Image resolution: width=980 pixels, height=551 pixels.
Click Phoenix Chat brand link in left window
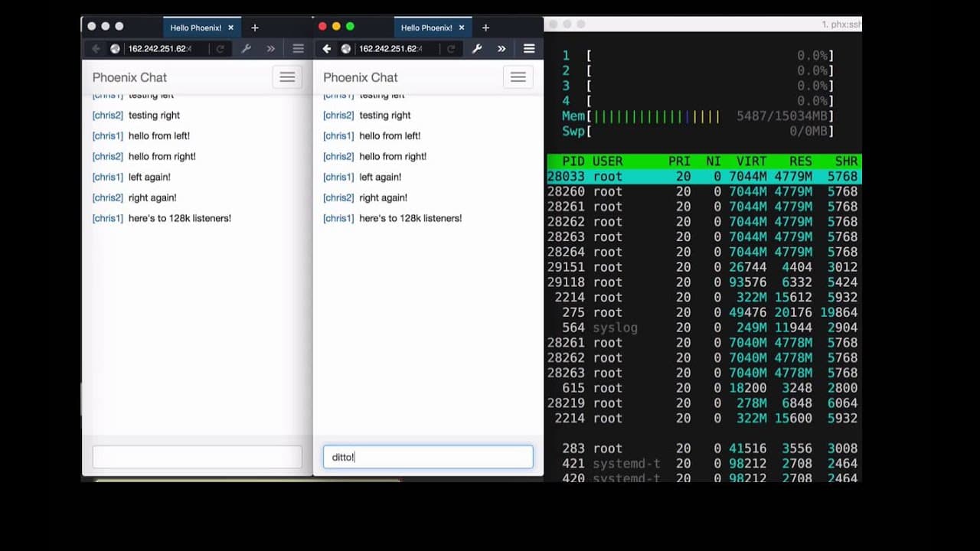(x=129, y=77)
